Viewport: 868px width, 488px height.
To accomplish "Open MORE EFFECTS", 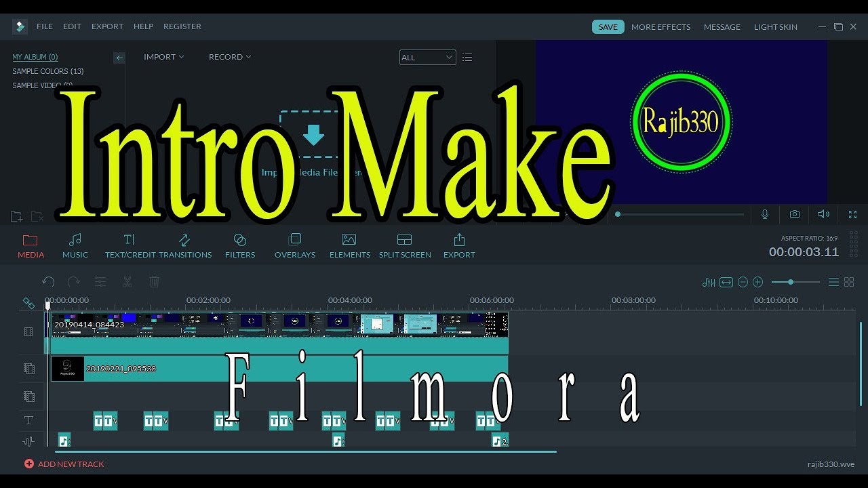I will (660, 27).
